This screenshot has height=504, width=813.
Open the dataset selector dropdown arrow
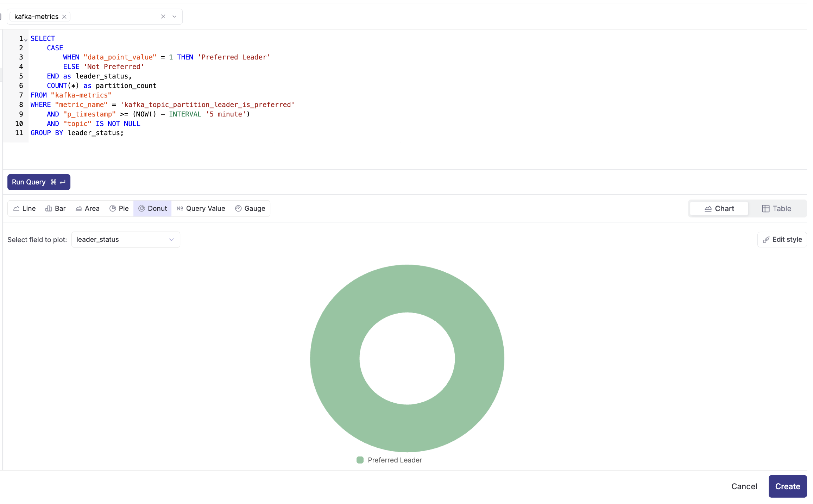175,17
